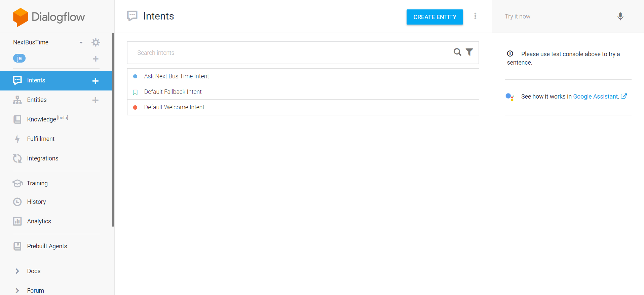Click the info icon in test console
This screenshot has height=295, width=644.
click(x=510, y=53)
